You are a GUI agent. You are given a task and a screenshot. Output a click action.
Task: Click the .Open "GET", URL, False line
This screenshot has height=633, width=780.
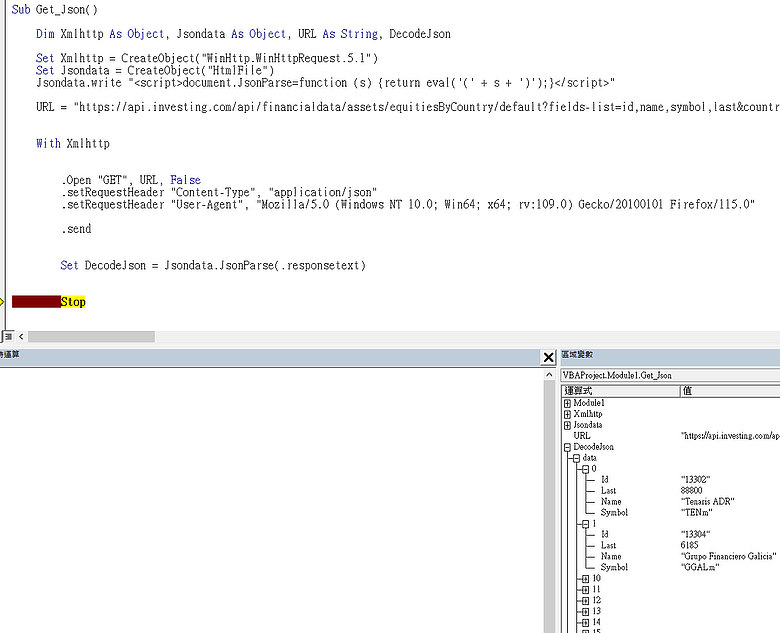coord(131,180)
